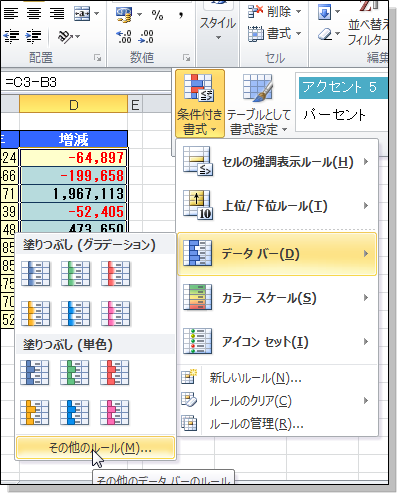Image resolution: width=397 pixels, height=493 pixels.
Task: Click the decrease indent icon
Action: [11, 36]
